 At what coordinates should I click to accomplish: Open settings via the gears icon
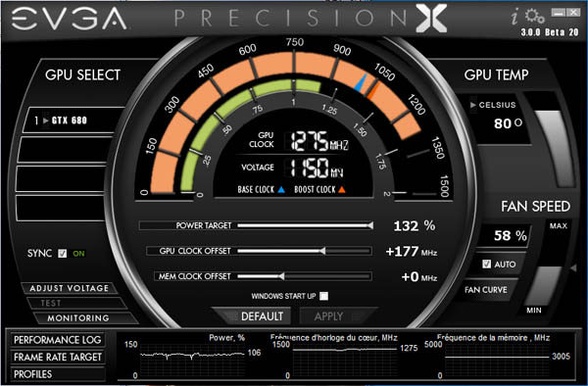(x=534, y=16)
